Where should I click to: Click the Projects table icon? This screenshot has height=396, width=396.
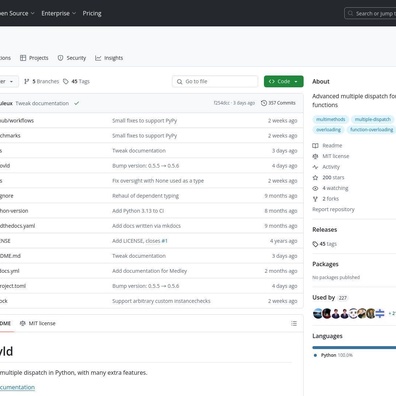(23, 58)
